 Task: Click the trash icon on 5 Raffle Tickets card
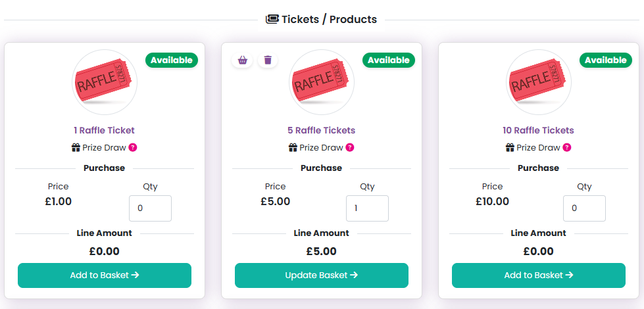click(x=268, y=60)
